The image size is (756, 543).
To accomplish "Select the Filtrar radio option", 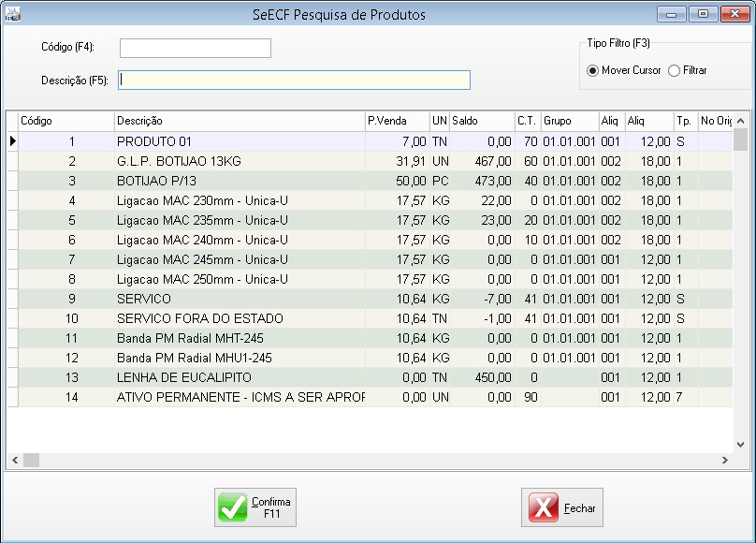I will pos(674,70).
